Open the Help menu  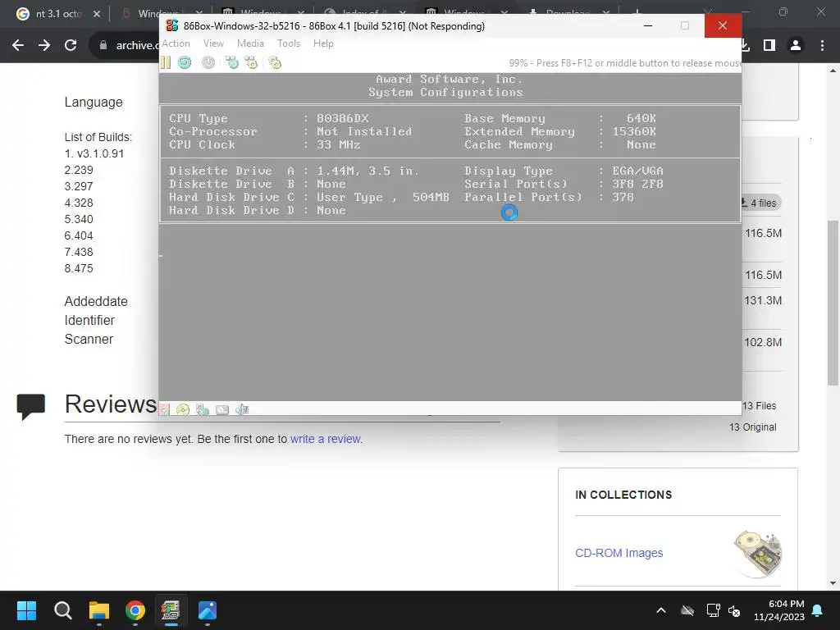pos(323,43)
